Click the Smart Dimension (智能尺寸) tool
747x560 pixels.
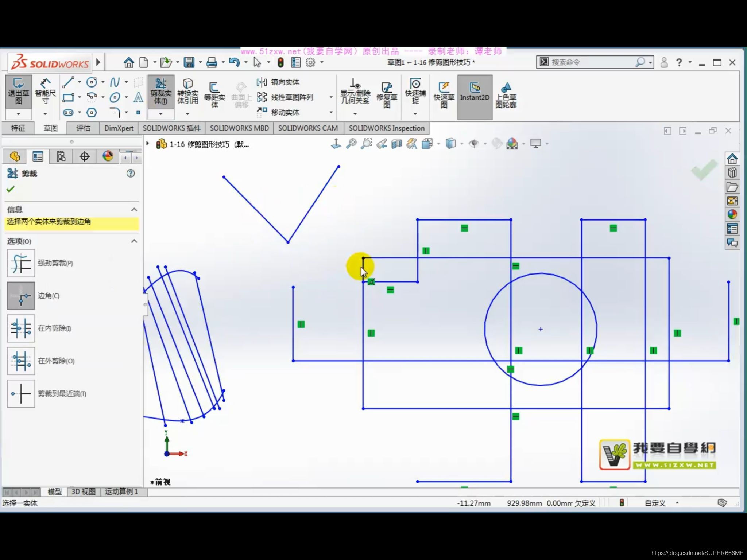tap(45, 92)
